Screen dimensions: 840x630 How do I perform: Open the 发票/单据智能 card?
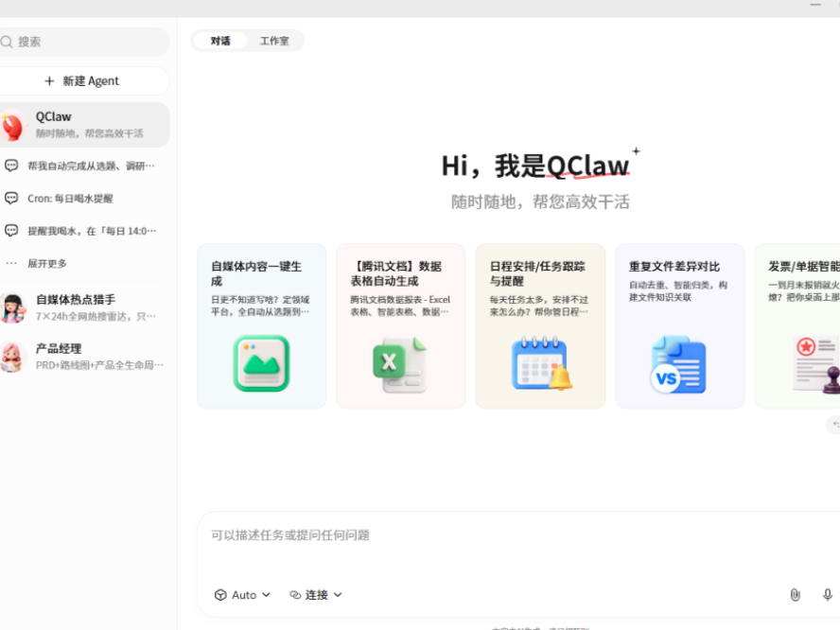(x=797, y=326)
